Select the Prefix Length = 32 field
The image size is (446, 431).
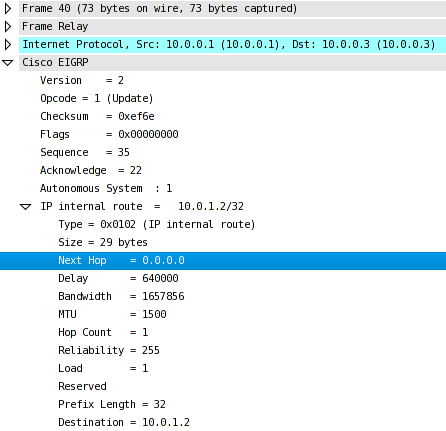112,404
